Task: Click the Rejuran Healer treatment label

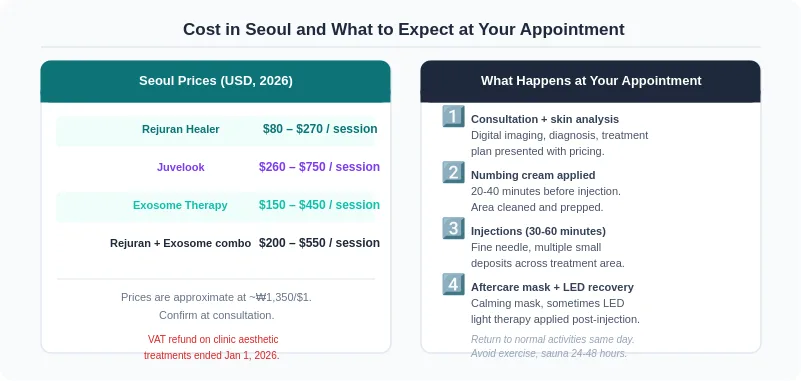Action: (180, 130)
